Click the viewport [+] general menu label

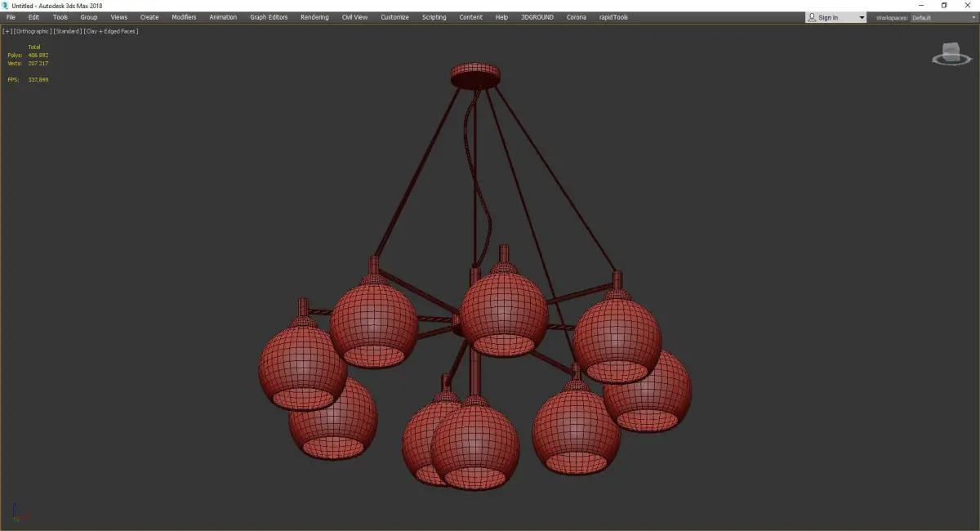(x=7, y=31)
